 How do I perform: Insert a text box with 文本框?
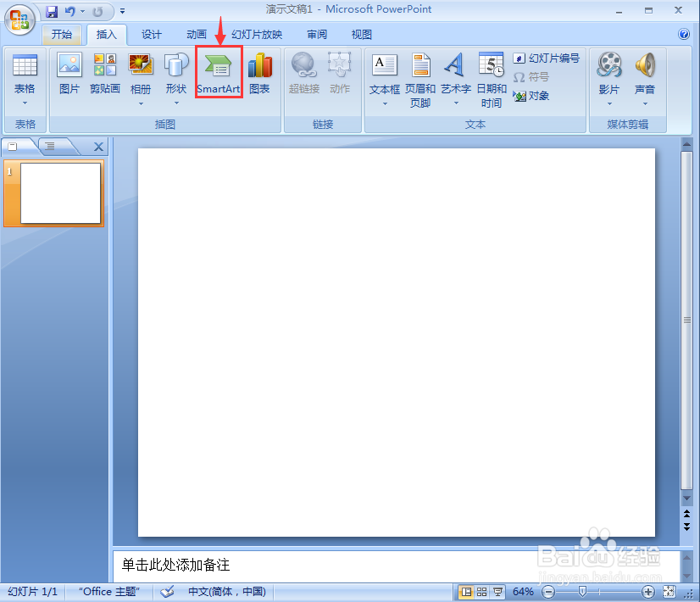pyautogui.click(x=385, y=75)
